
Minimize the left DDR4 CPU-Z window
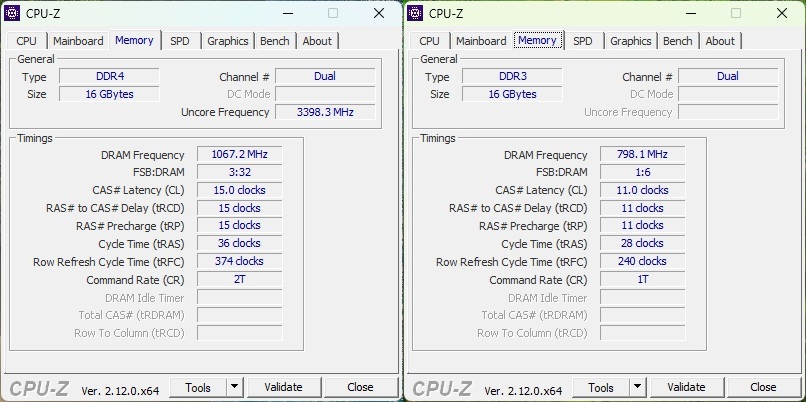point(287,13)
